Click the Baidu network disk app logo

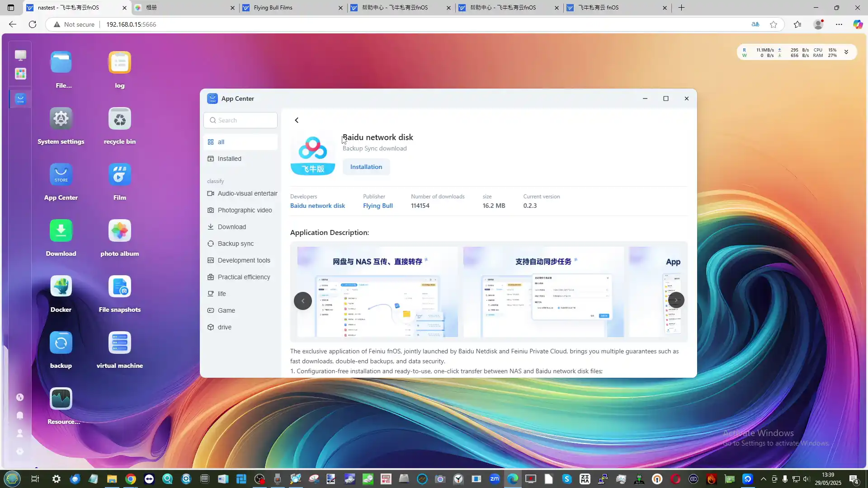pyautogui.click(x=313, y=155)
